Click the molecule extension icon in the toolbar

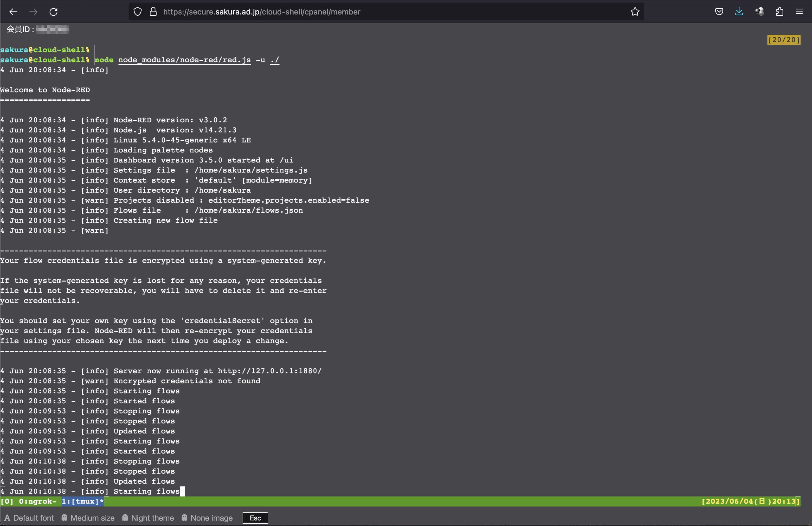click(759, 12)
